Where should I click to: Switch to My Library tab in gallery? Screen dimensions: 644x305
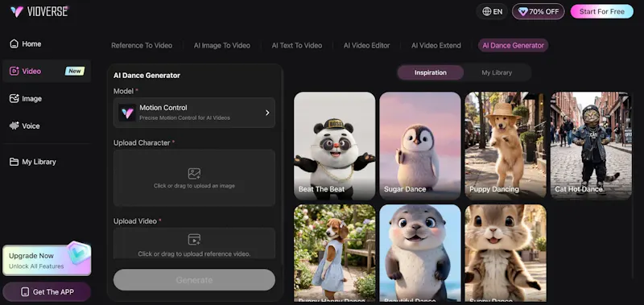[497, 72]
